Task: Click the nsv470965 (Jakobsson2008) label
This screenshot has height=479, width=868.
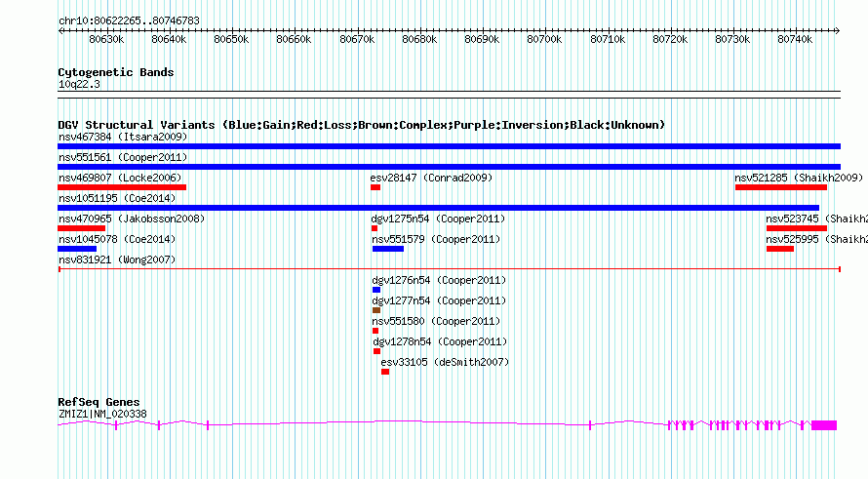Action: pos(132,219)
